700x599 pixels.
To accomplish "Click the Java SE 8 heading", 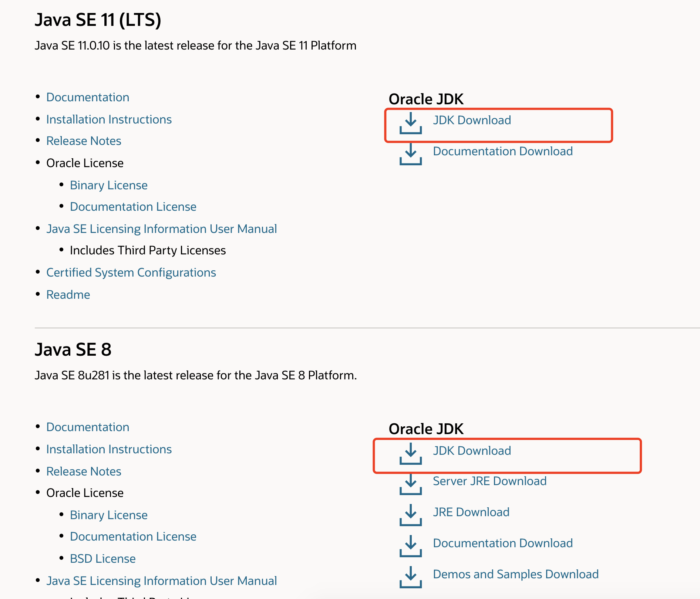I will point(73,349).
